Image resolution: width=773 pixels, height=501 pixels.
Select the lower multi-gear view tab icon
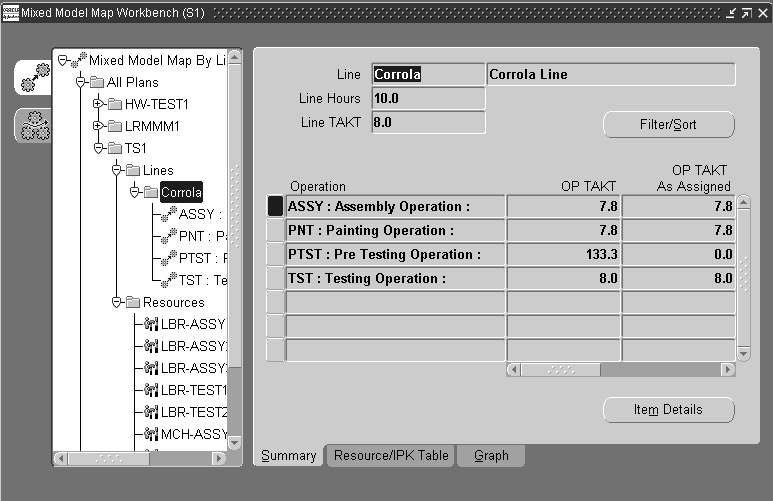[x=35, y=126]
